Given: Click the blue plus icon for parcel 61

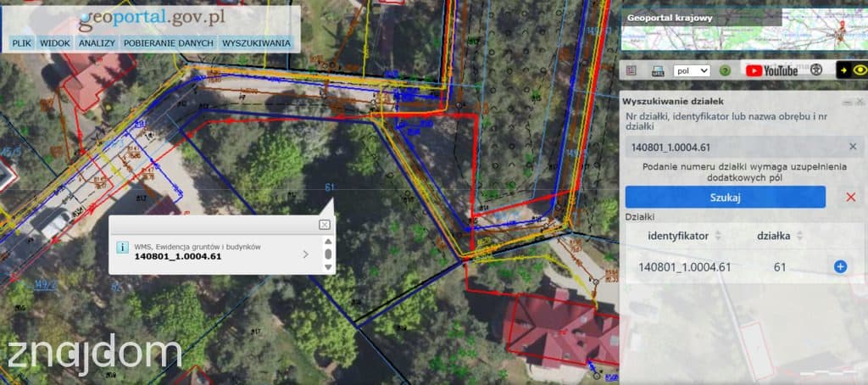Looking at the screenshot, I should pos(840,267).
